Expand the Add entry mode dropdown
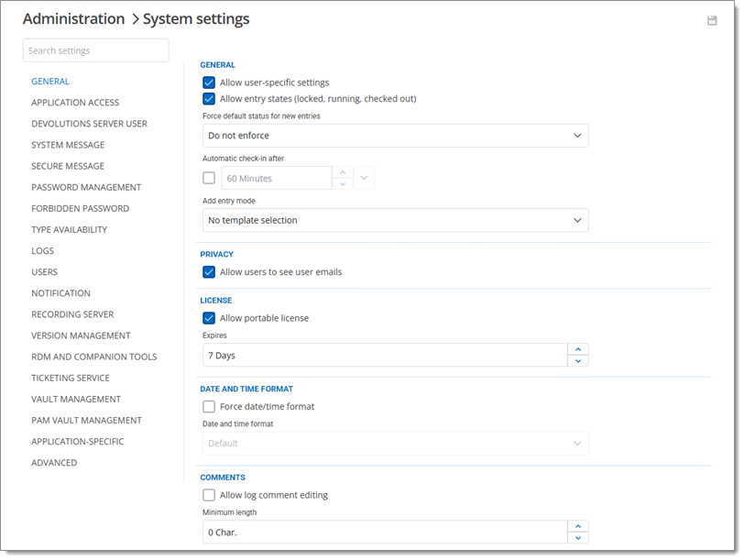Image resolution: width=744 pixels, height=560 pixels. click(395, 221)
